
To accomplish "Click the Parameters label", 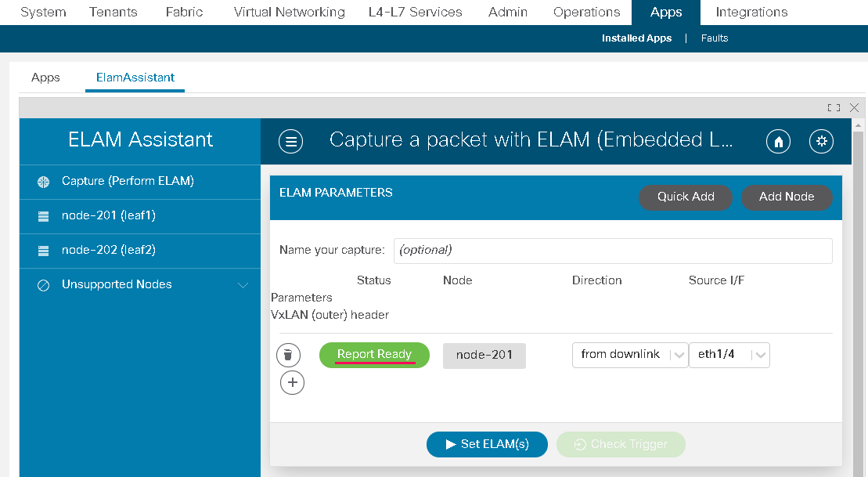I will tap(301, 298).
